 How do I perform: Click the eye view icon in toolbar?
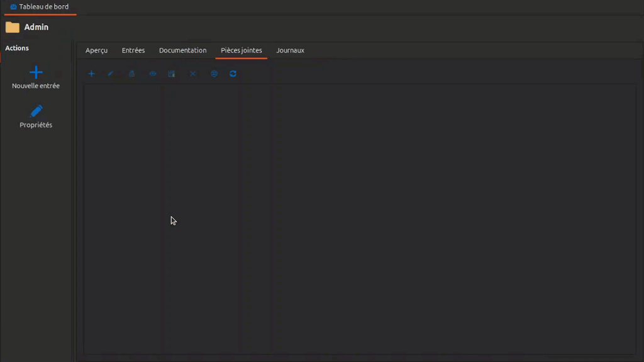pos(153,74)
